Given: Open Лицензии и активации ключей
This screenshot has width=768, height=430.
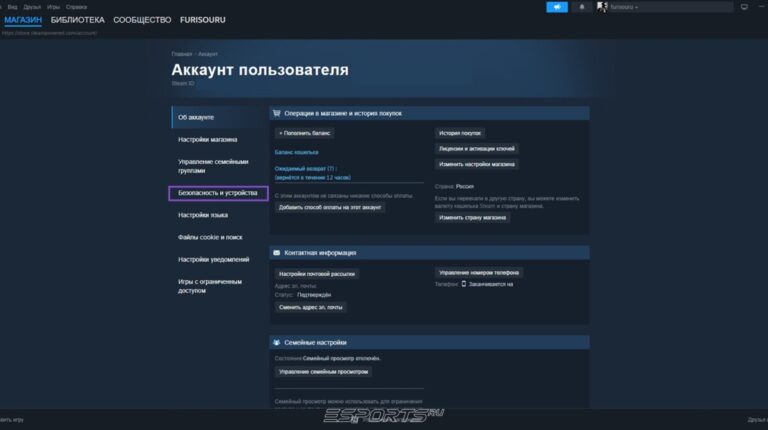Looking at the screenshot, I should coord(477,149).
